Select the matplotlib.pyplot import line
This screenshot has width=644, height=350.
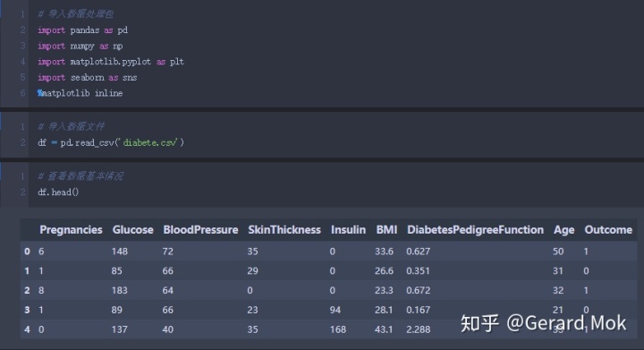click(x=111, y=62)
